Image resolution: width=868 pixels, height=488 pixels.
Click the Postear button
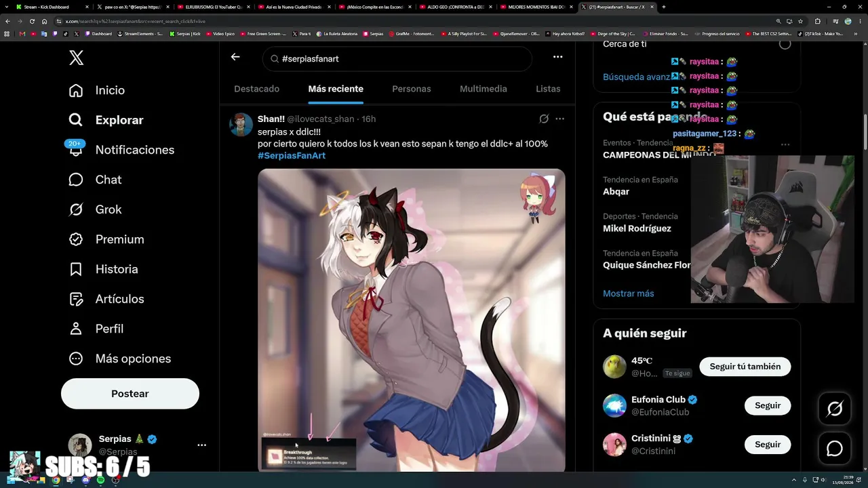coord(130,394)
